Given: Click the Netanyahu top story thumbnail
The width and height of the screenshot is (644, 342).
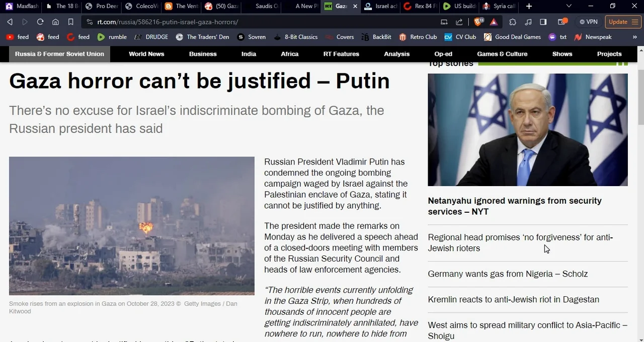Looking at the screenshot, I should [x=528, y=130].
